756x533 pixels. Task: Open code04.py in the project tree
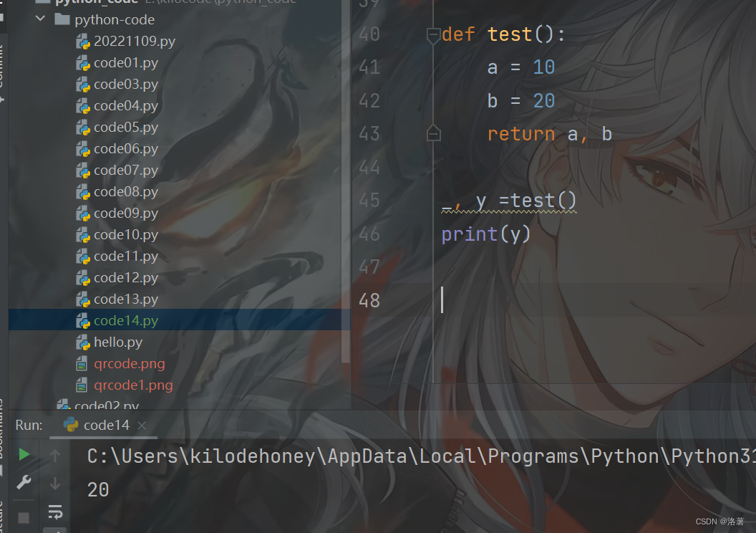coord(126,105)
